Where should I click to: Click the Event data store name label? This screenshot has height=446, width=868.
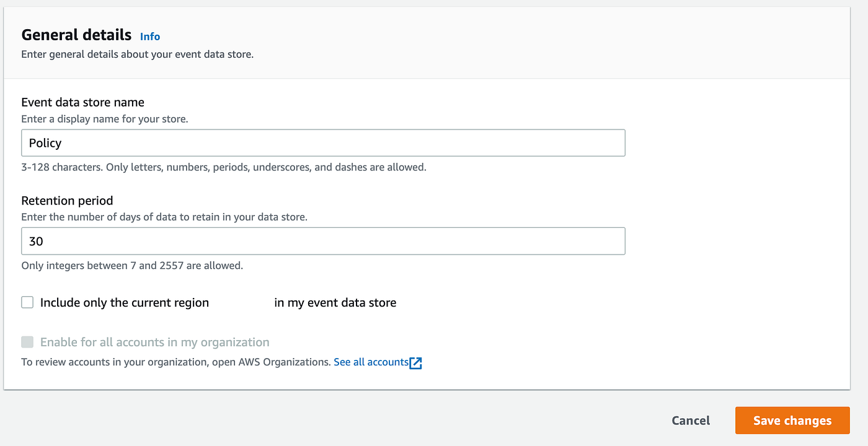tap(82, 102)
